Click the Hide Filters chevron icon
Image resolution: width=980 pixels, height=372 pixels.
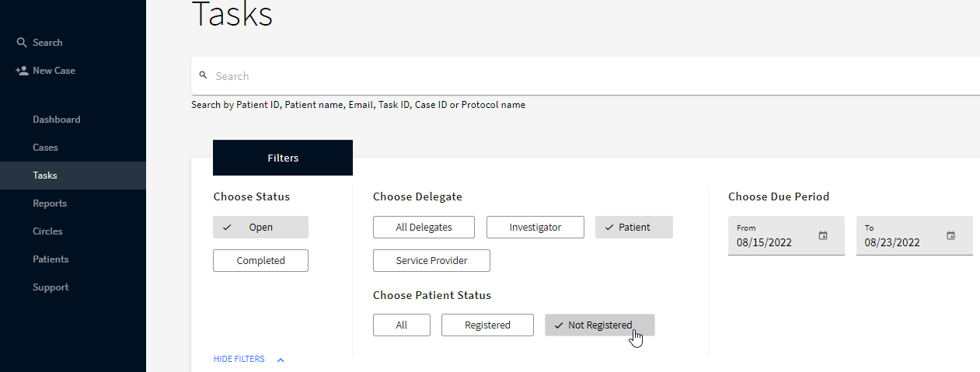click(281, 360)
